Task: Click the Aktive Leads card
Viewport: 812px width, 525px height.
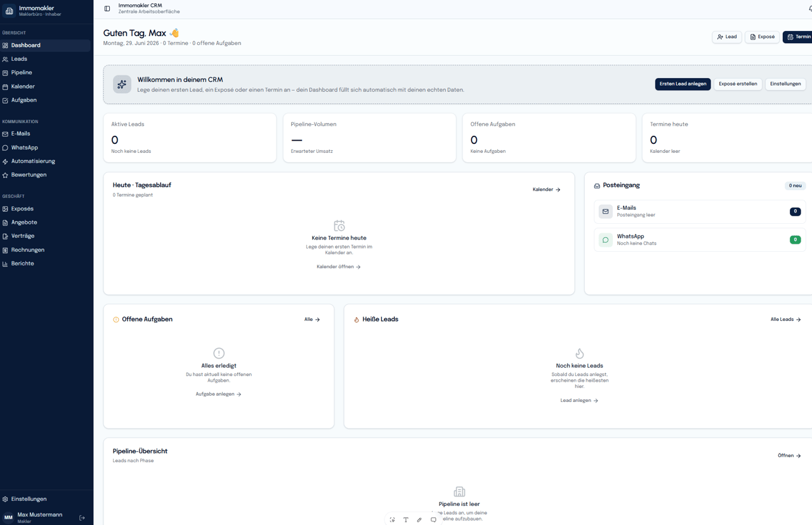Action: [x=190, y=138]
